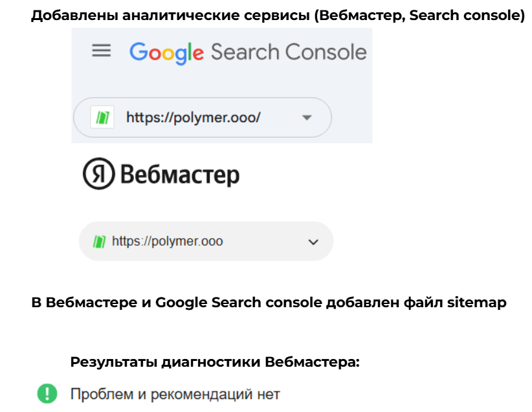Select https://polymer.ooo/ URL in Search Console selector
This screenshot has height=412, width=532.
(x=193, y=118)
